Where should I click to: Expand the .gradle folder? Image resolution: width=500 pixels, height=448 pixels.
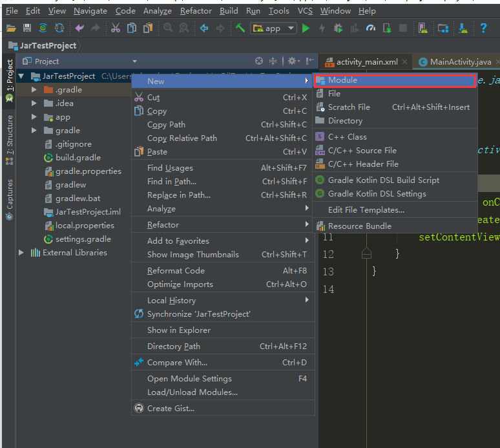34,90
